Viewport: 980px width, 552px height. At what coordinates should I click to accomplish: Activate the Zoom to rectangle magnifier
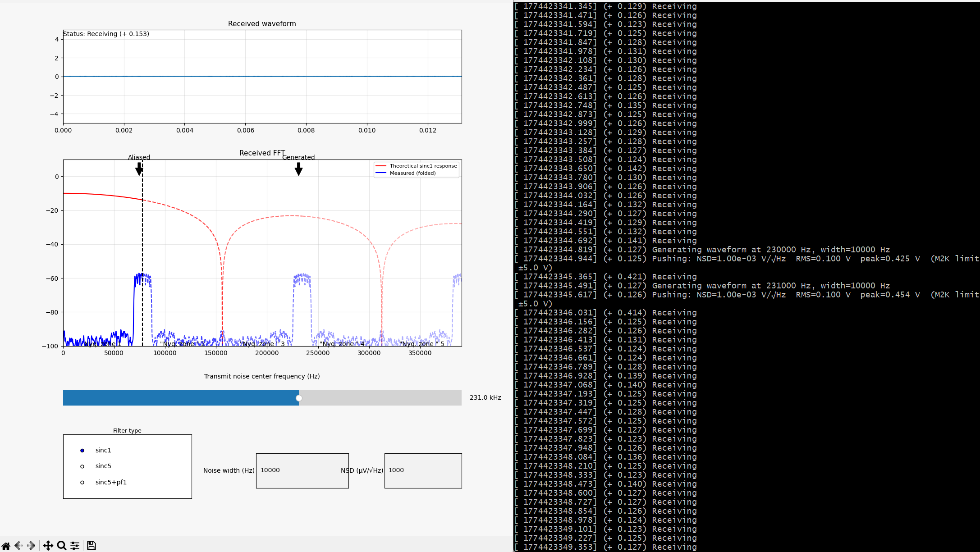coord(62,546)
